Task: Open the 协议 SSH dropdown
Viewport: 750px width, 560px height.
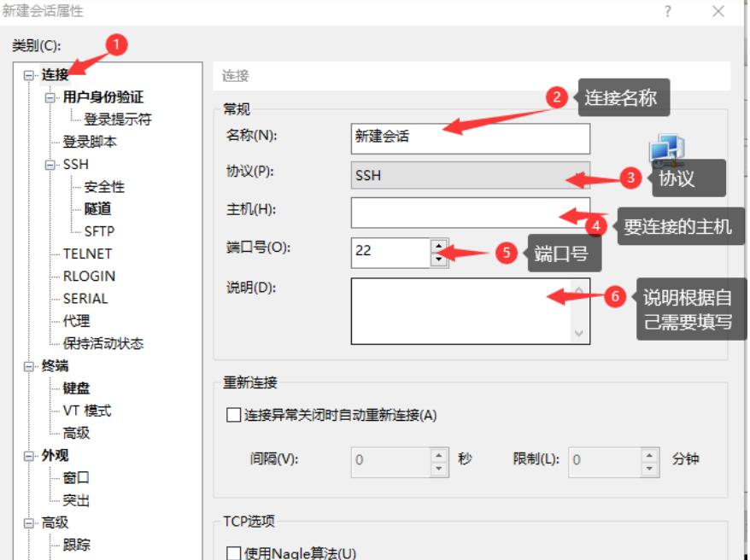Action: tap(470, 175)
